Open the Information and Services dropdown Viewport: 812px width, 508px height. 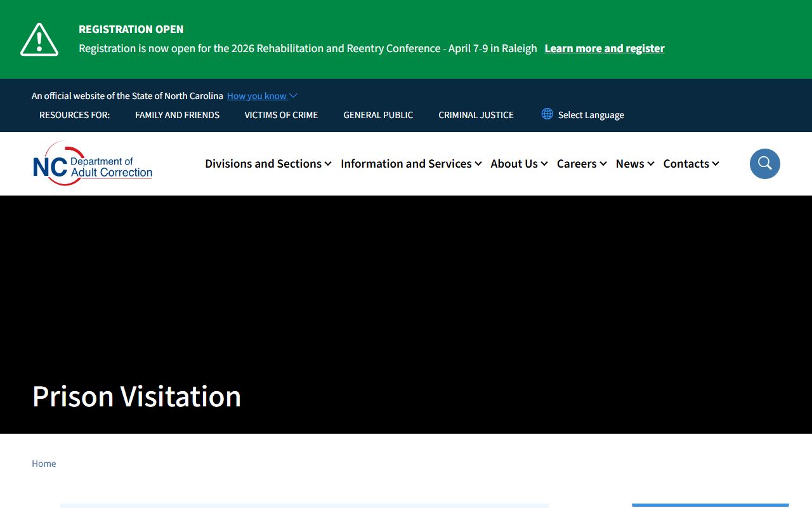coord(410,164)
